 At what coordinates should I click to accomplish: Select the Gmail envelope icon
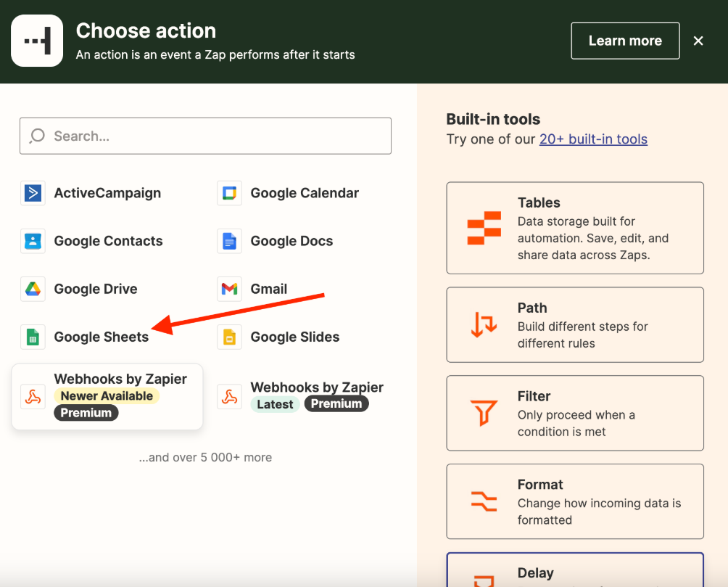click(x=229, y=289)
